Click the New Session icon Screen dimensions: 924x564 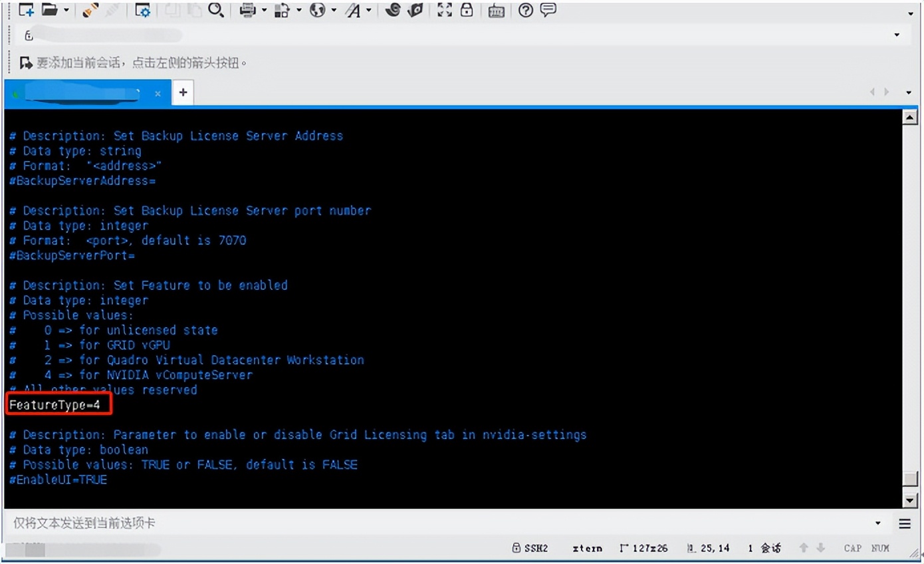tap(25, 9)
